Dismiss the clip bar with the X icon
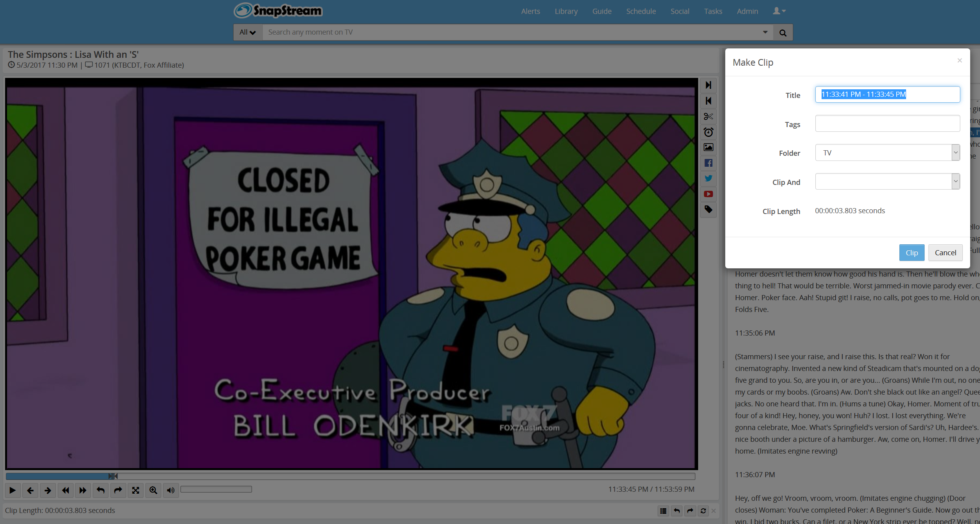The width and height of the screenshot is (980, 524). point(713,511)
